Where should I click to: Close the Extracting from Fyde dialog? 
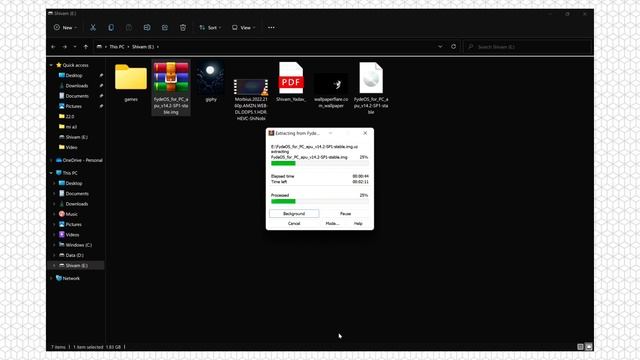365,133
